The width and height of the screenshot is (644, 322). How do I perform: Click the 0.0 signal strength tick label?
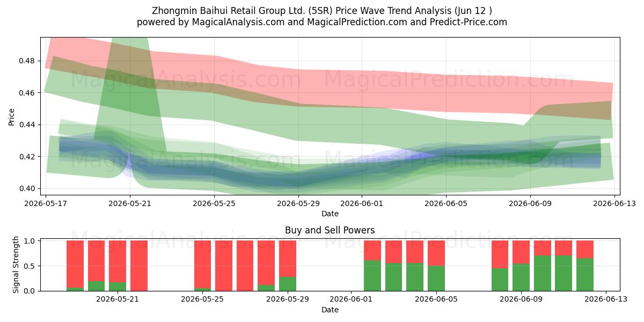point(30,291)
